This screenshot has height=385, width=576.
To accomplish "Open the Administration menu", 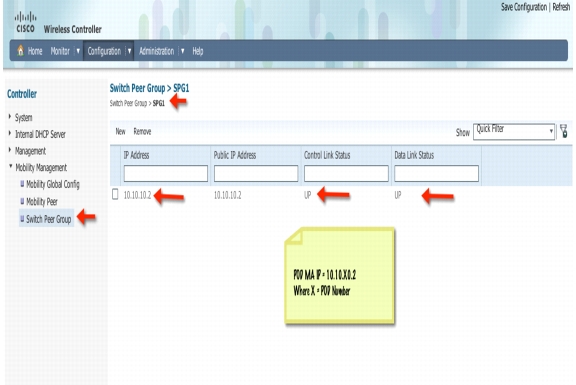I will (156, 51).
